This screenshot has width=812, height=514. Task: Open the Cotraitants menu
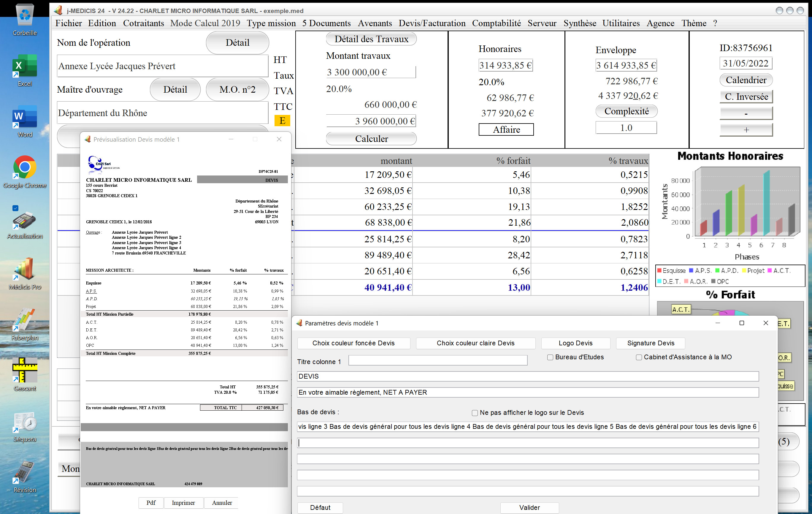click(x=143, y=23)
